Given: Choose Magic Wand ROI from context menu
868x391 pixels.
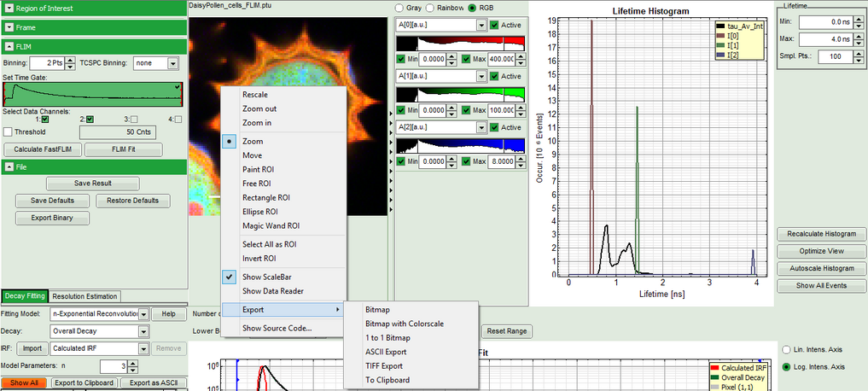Looking at the screenshot, I should pyautogui.click(x=271, y=226).
